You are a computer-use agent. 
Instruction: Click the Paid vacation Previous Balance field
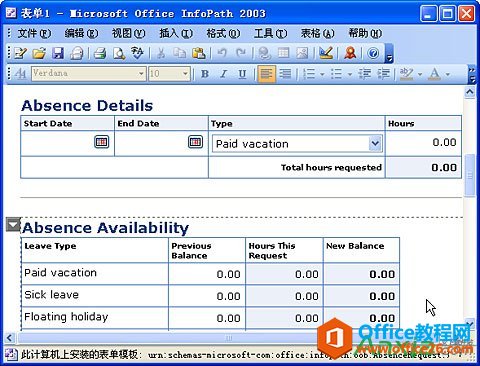207,274
